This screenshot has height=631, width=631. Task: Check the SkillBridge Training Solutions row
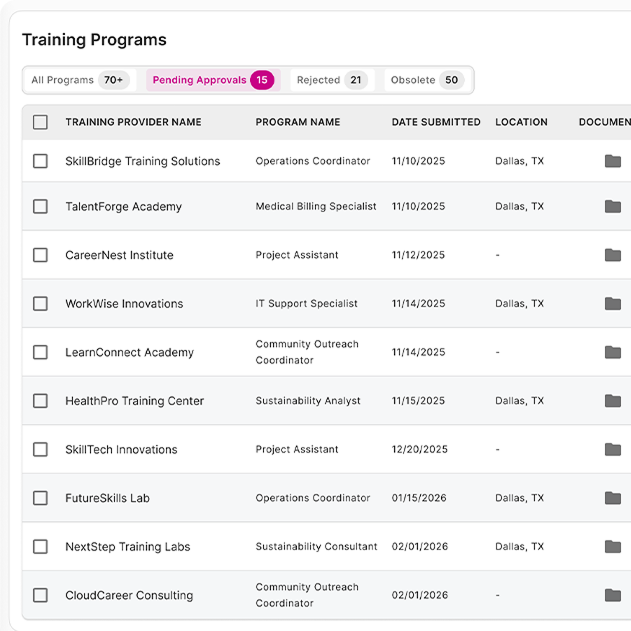[x=40, y=161]
